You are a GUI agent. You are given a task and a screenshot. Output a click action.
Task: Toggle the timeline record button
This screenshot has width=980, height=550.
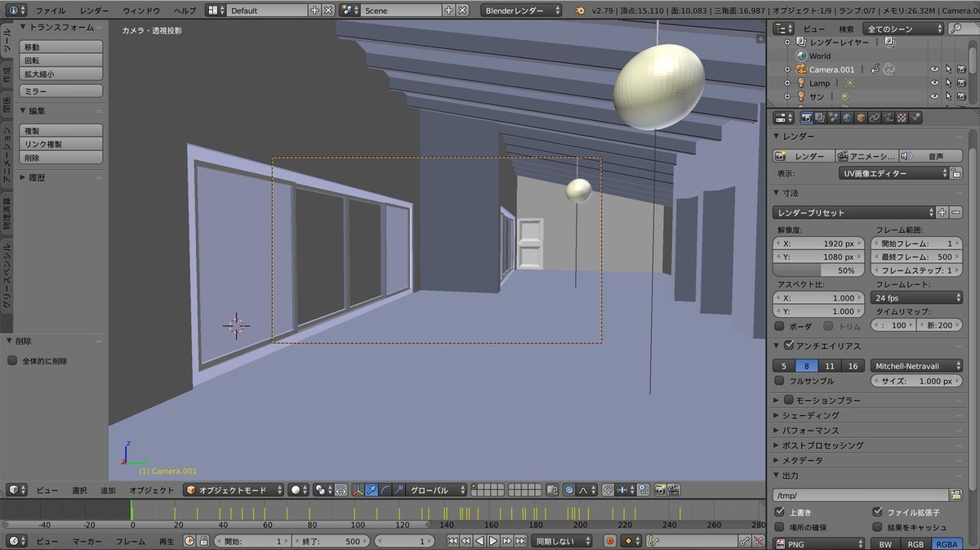609,541
